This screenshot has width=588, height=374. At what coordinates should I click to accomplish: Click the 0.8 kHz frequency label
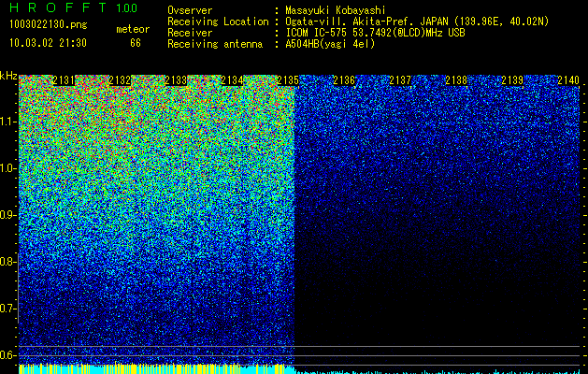tap(7, 262)
